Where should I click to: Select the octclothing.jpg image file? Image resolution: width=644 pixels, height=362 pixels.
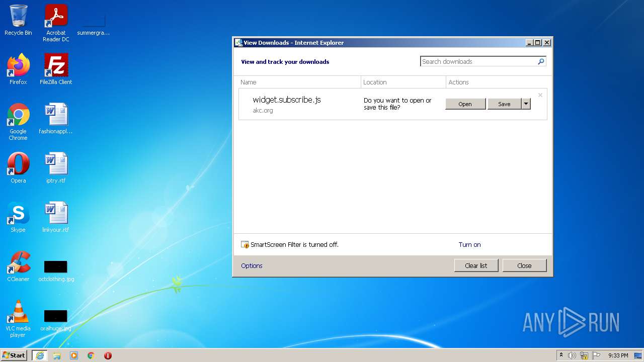coord(56,270)
